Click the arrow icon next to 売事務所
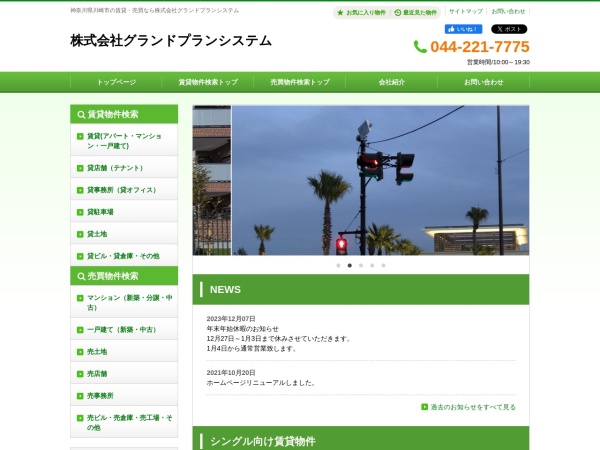The image size is (600, 450). [80, 396]
